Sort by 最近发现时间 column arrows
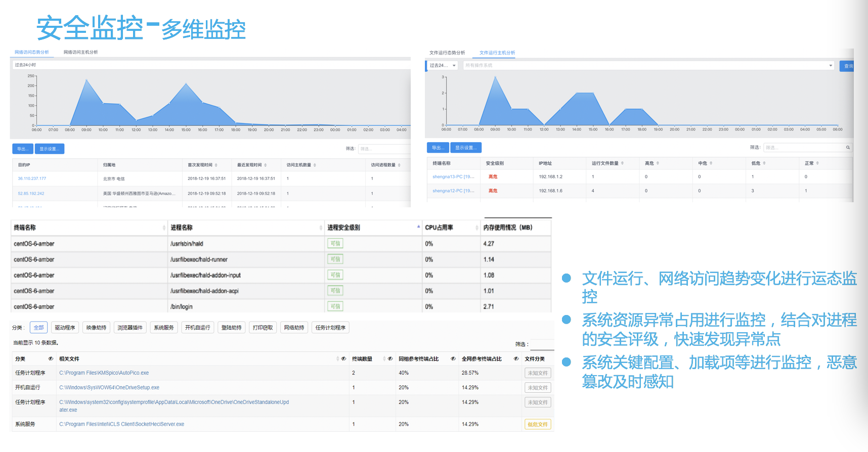 click(266, 165)
